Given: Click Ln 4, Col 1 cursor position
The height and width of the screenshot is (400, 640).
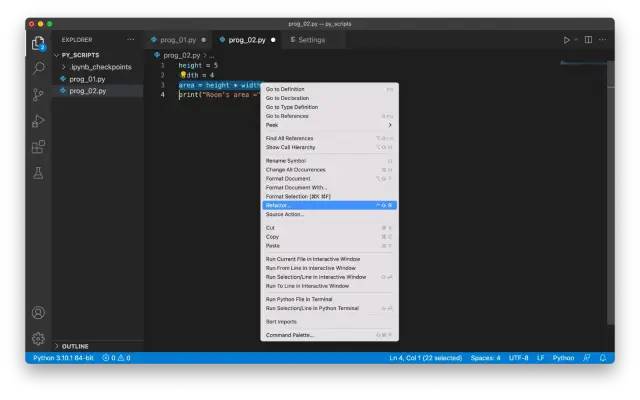Looking at the screenshot, I should (x=426, y=358).
